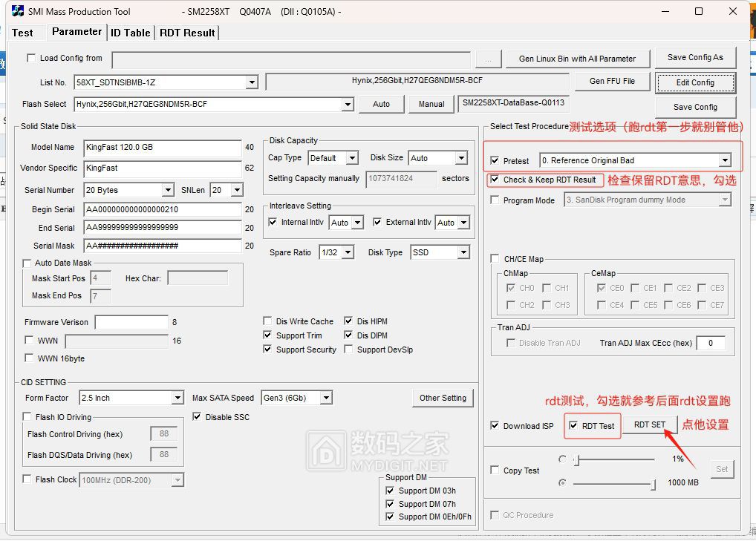Enable the CH/CE Map checkbox
The height and width of the screenshot is (541, 756).
495,259
